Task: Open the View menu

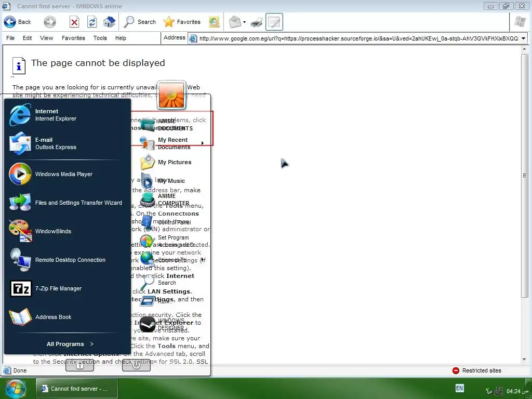Action: point(46,38)
